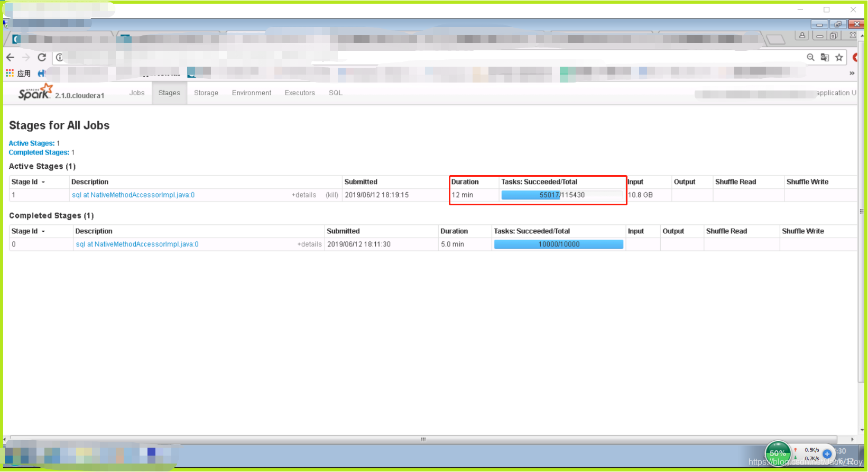Select the 5.0 min duration cell

453,244
